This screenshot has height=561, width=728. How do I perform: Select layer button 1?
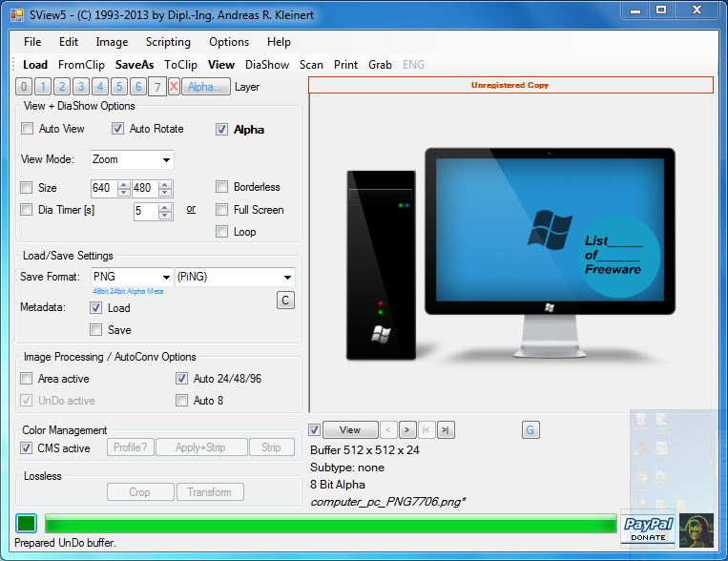click(x=43, y=87)
